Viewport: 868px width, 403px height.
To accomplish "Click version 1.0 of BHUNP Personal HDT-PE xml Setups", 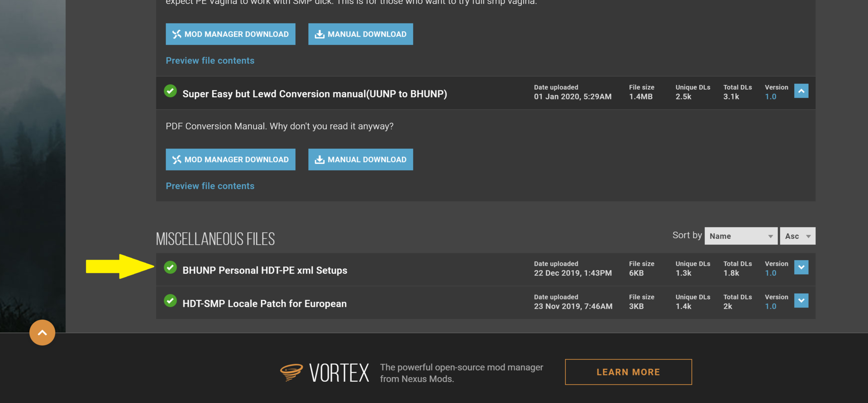I will click(x=770, y=273).
